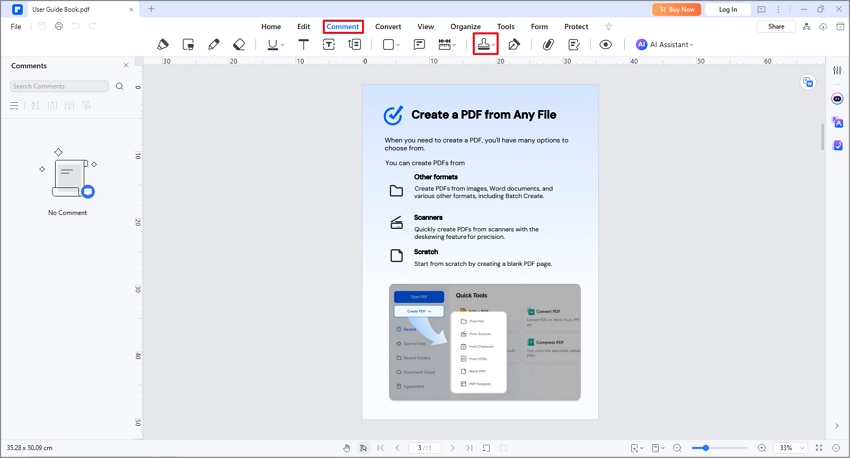Click the lightbulb tips icon
The width and height of the screenshot is (850, 458).
(609, 27)
